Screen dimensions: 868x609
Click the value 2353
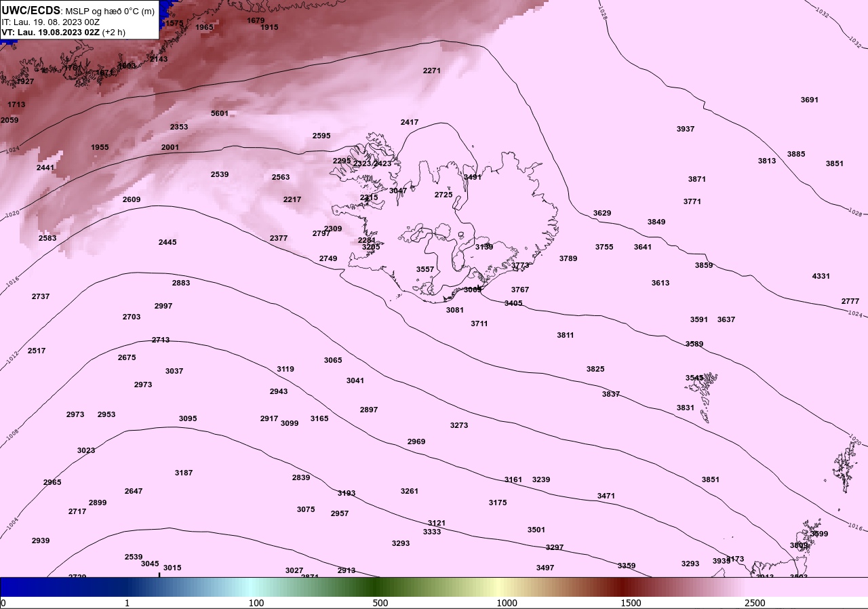click(179, 127)
